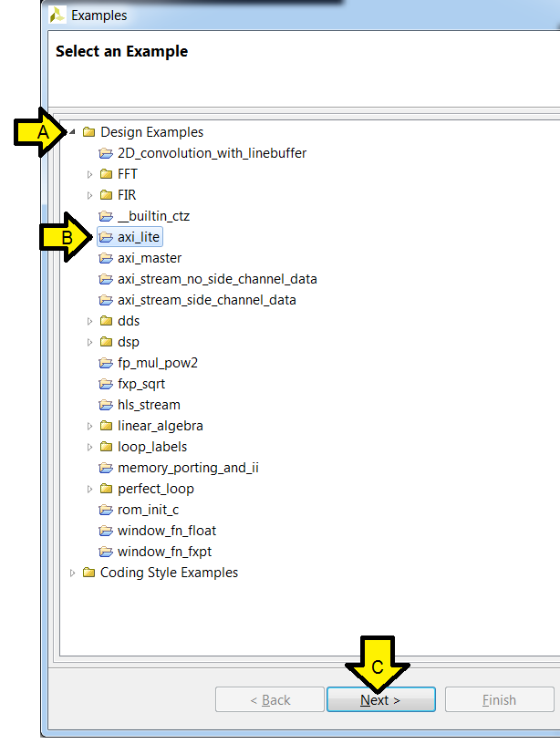Expand the dds folder arrow
This screenshot has height=744, width=560.
point(89,321)
